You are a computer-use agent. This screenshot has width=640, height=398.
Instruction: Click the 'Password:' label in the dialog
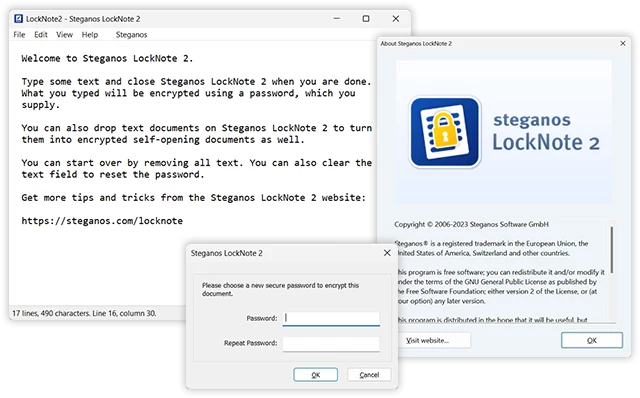(x=262, y=318)
